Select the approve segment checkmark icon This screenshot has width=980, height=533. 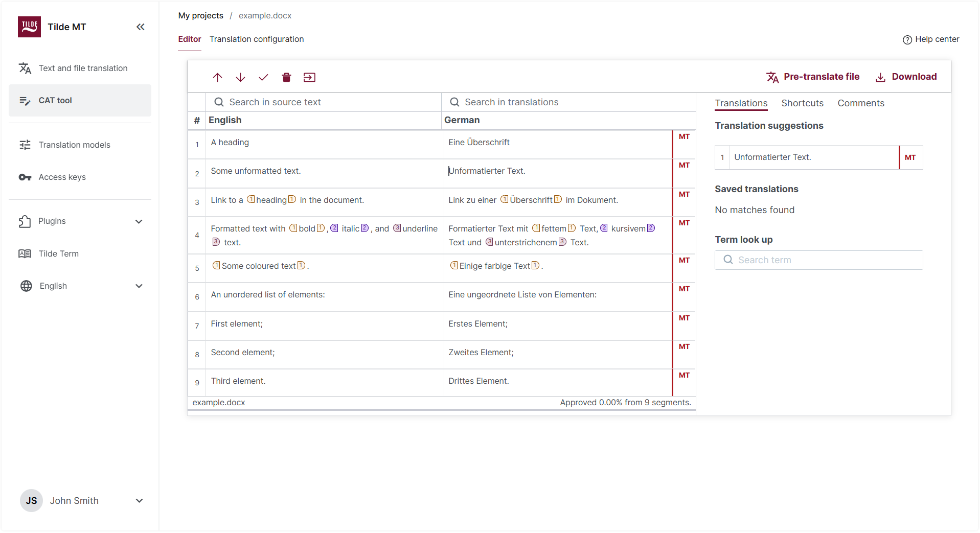pyautogui.click(x=263, y=77)
